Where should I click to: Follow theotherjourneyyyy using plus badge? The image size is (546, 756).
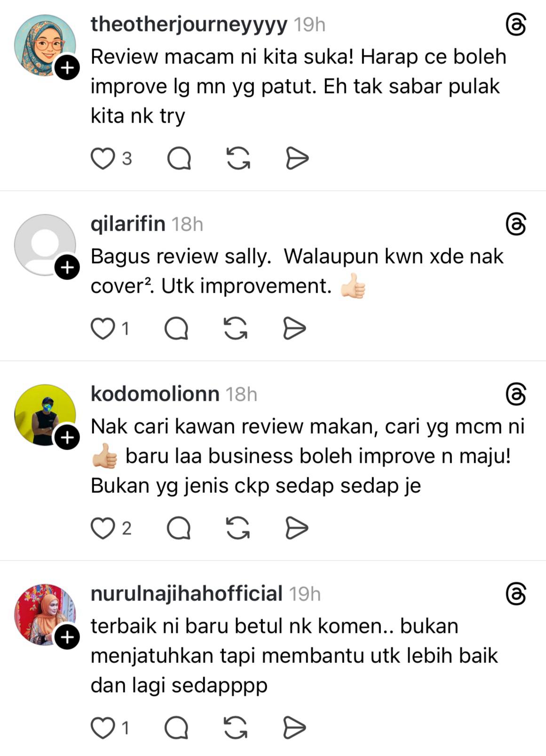pyautogui.click(x=67, y=68)
